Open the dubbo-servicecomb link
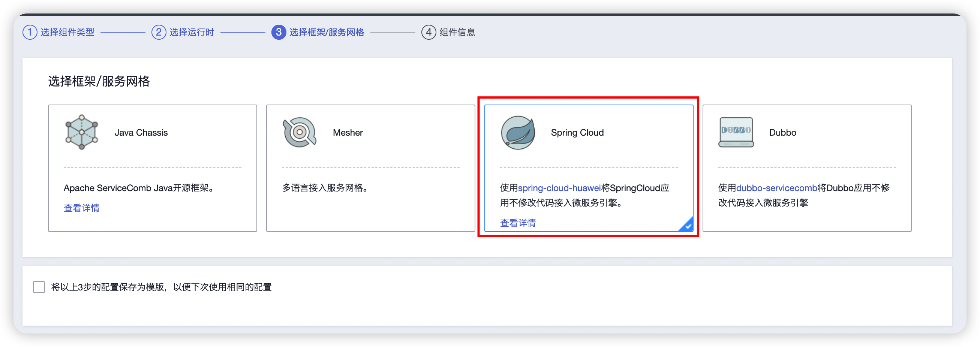The height and width of the screenshot is (347, 980). pos(776,188)
